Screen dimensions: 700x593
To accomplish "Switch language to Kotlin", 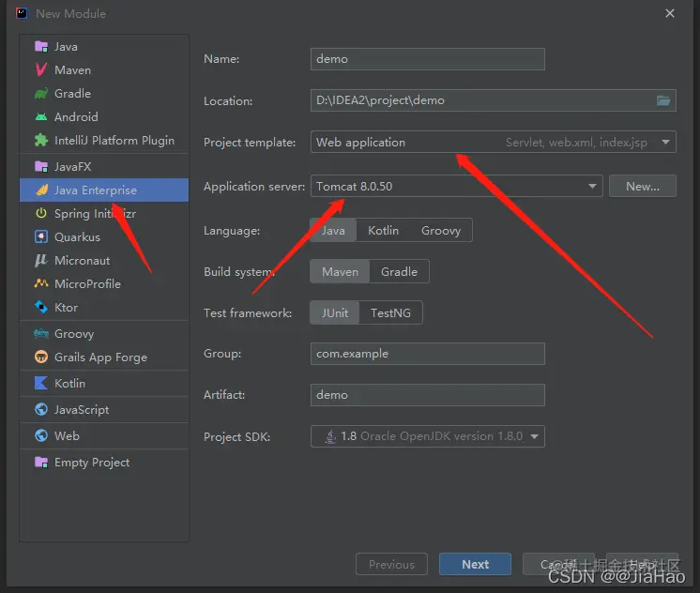I will pos(383,231).
